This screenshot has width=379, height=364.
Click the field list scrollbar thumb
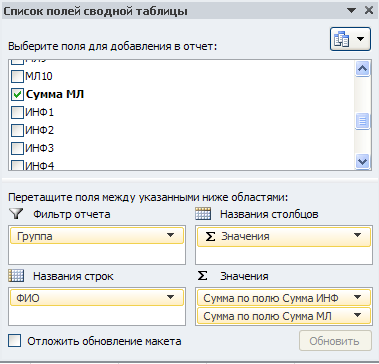[362, 121]
